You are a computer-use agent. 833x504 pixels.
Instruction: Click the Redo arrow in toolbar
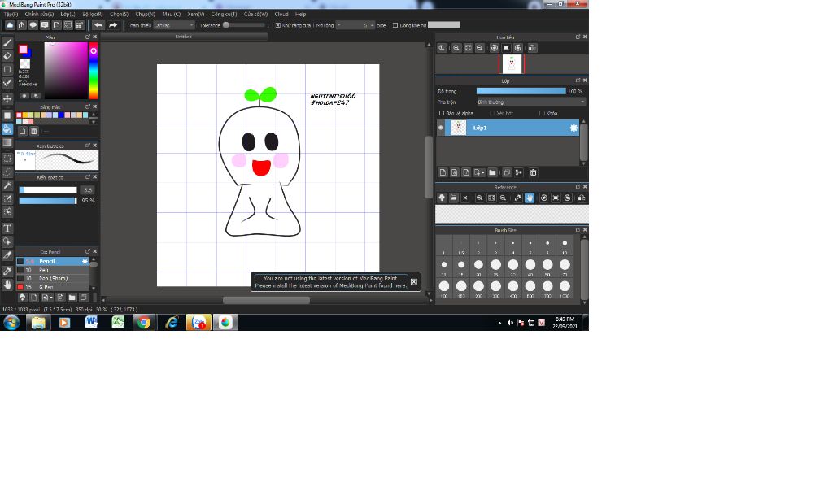point(113,25)
